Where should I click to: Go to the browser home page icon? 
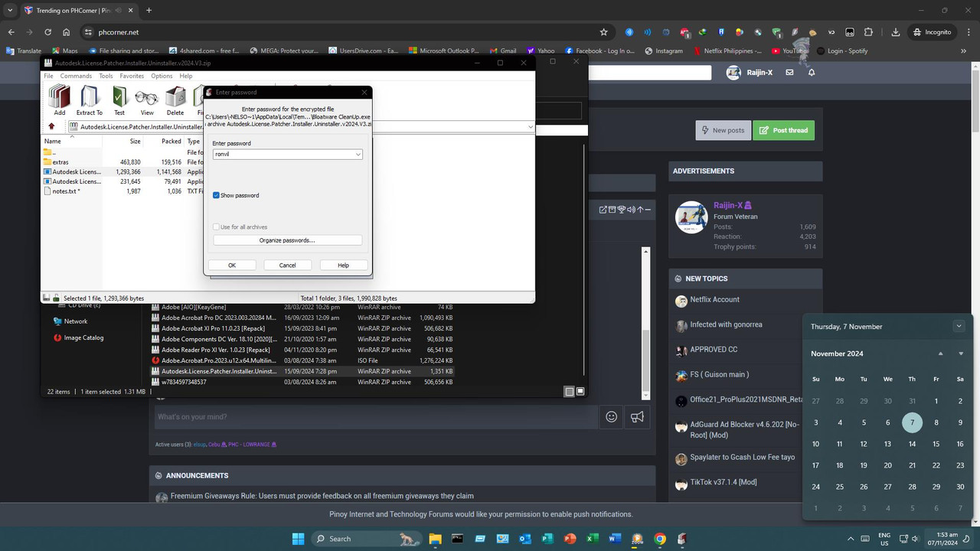coord(67,32)
